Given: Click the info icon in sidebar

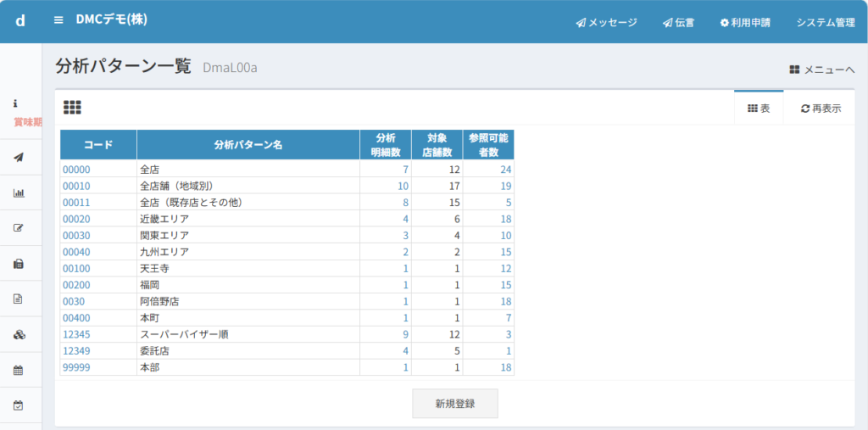Looking at the screenshot, I should tap(15, 103).
